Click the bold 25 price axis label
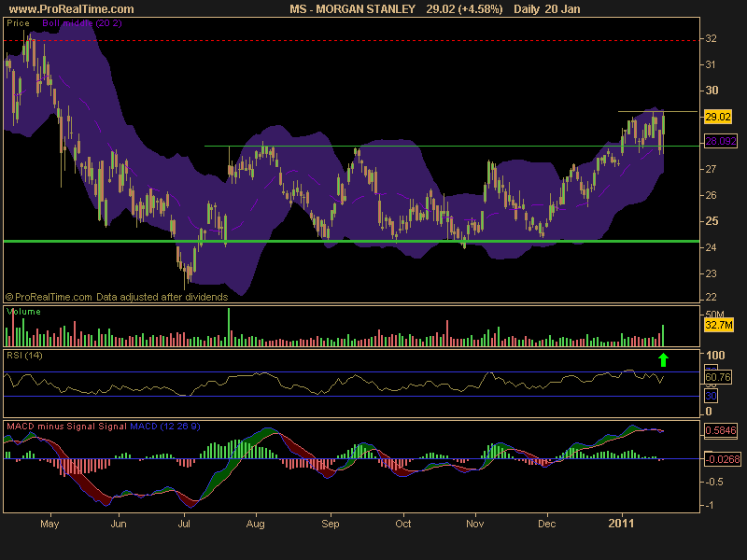747x560 pixels. point(712,221)
